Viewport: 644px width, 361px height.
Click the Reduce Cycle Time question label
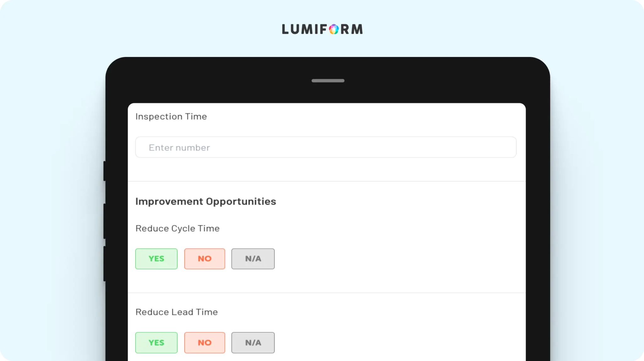177,229
